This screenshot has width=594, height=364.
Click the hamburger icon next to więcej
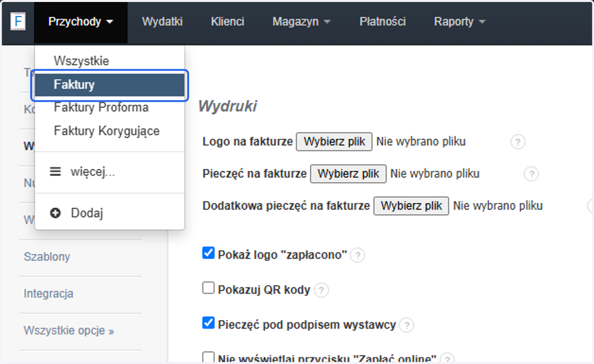pos(55,172)
